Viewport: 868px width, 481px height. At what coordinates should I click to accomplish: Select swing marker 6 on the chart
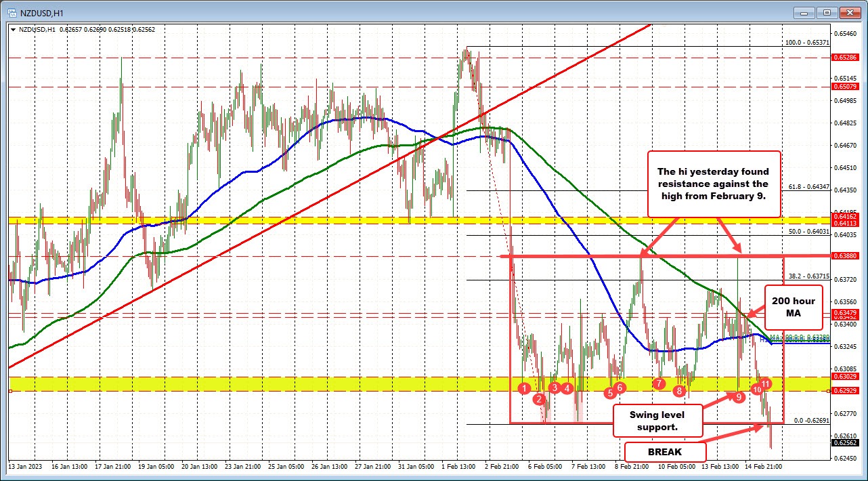[619, 387]
